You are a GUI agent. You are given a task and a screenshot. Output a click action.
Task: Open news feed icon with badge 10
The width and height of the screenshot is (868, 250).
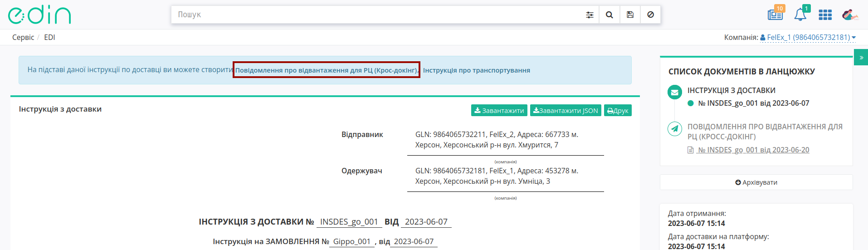coord(775,14)
